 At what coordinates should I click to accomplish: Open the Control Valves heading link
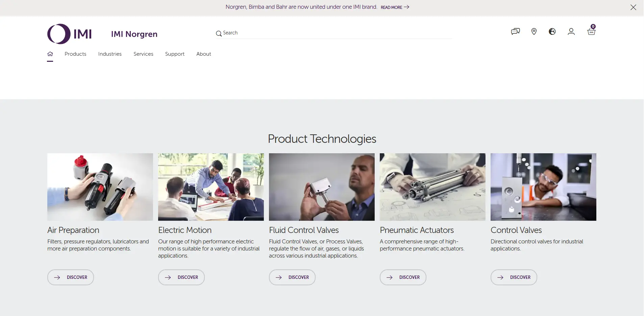click(516, 230)
